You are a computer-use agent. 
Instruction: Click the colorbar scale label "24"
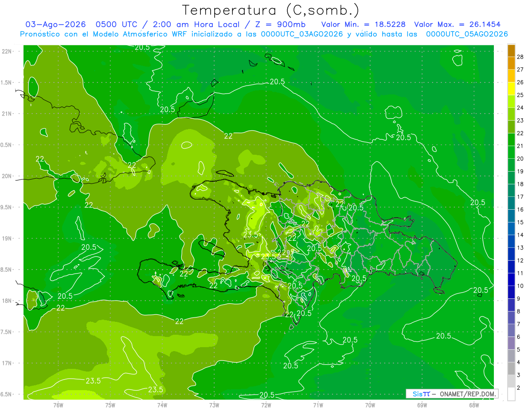coord(520,108)
